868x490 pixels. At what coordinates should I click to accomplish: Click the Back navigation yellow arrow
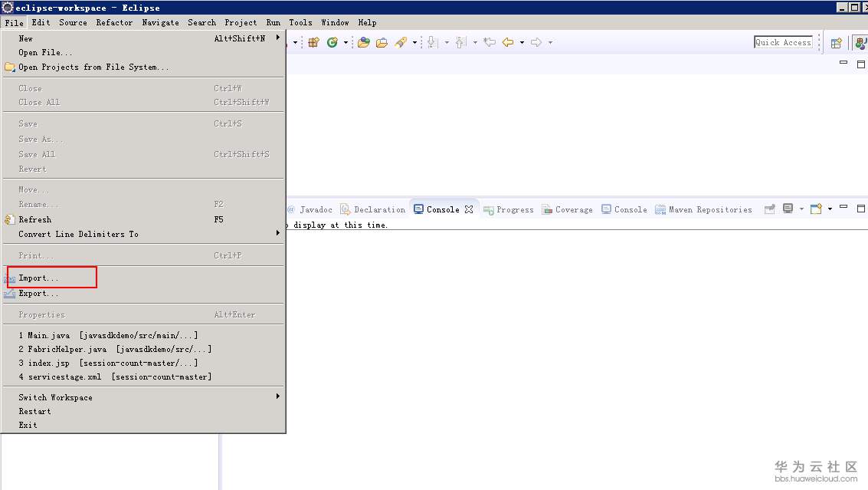pyautogui.click(x=508, y=42)
